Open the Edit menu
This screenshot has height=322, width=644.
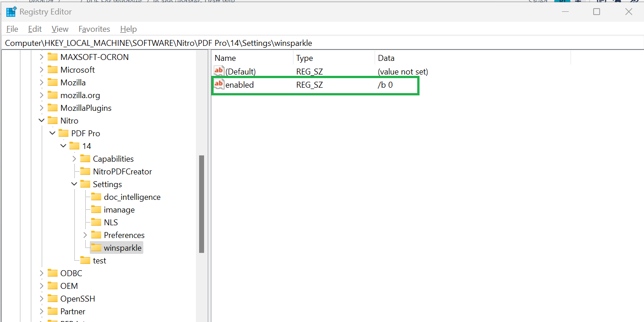35,29
